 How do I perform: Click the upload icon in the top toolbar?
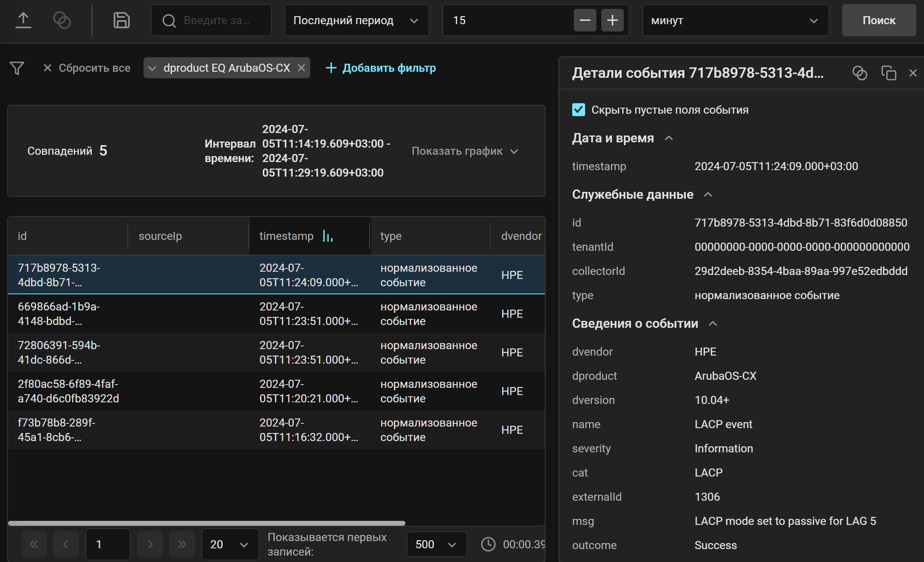tap(23, 20)
